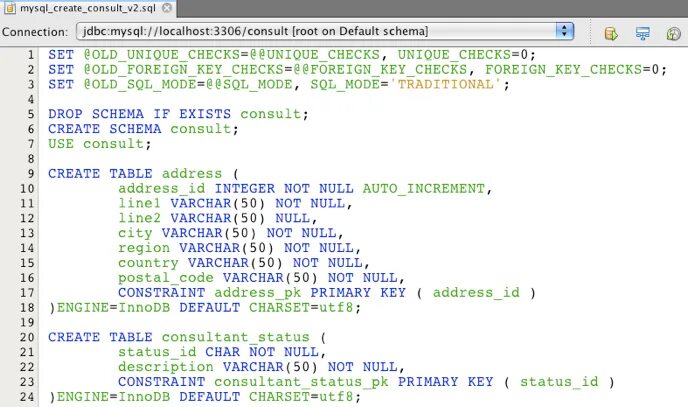688x407 pixels.
Task: Click 'INTEGER' data type on line 10
Action: tap(244, 189)
